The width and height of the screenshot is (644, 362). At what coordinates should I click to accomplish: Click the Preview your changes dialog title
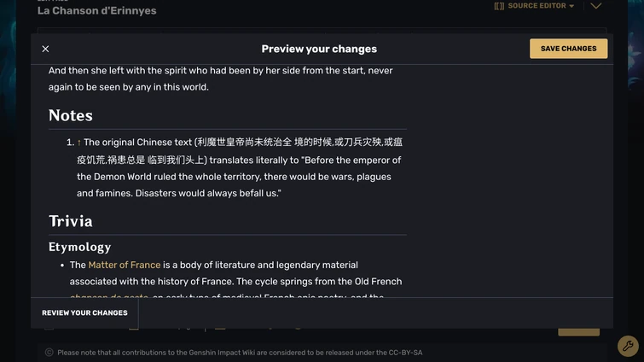319,49
